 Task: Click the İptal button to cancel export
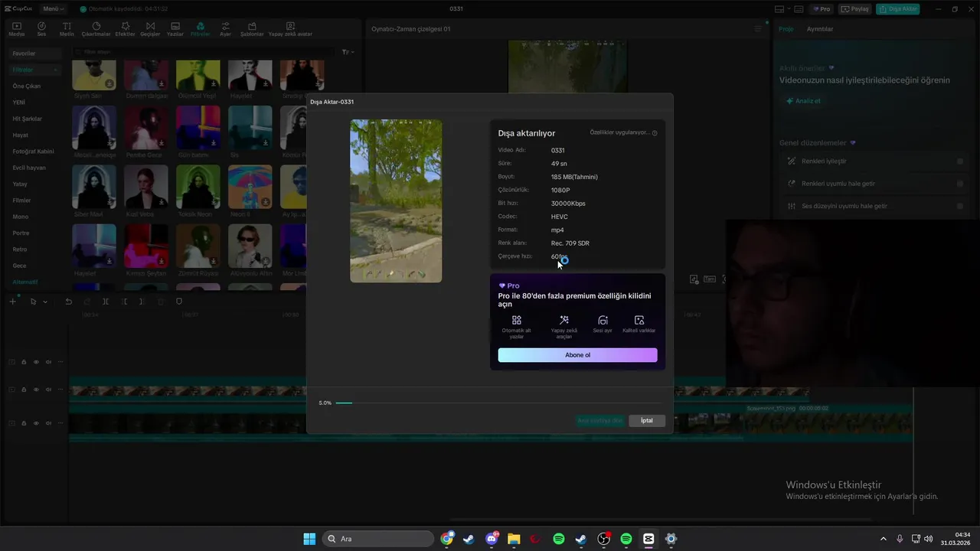[647, 420]
